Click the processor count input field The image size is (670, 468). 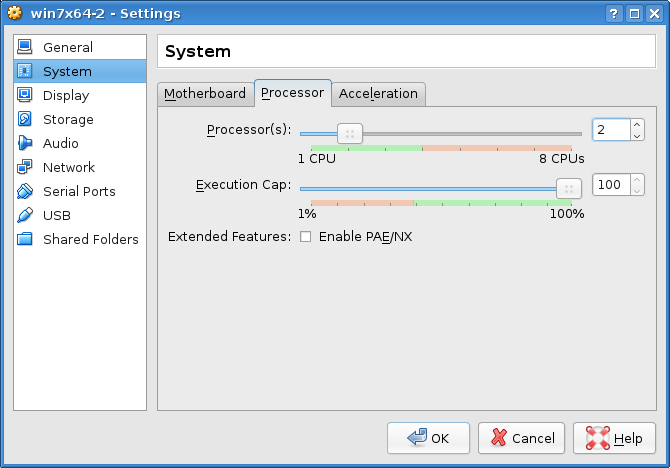tap(610, 130)
